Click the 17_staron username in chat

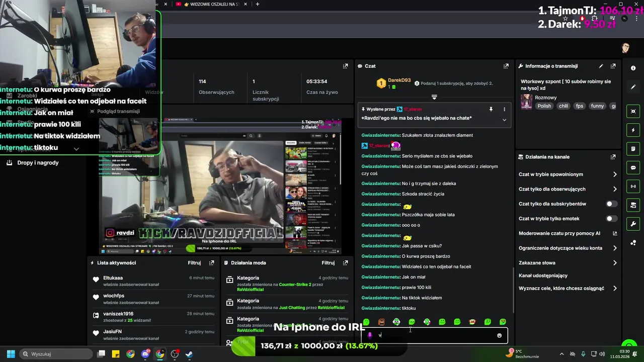378,145
